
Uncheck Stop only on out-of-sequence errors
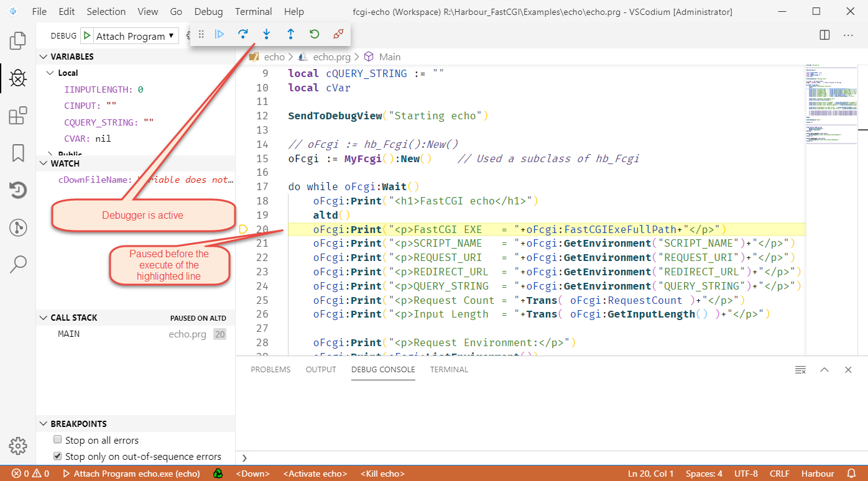[x=58, y=456]
